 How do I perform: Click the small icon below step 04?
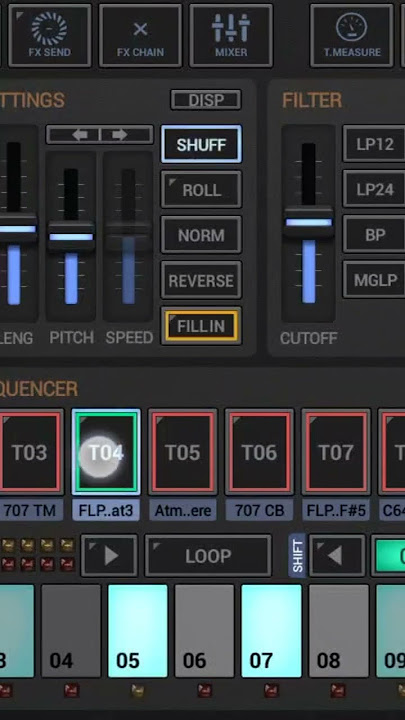point(71,690)
